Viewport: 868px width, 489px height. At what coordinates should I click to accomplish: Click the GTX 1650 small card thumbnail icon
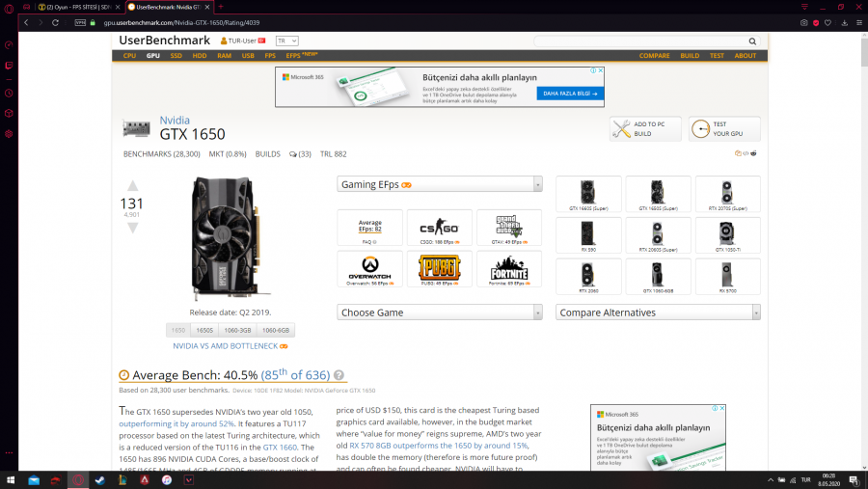coord(136,128)
